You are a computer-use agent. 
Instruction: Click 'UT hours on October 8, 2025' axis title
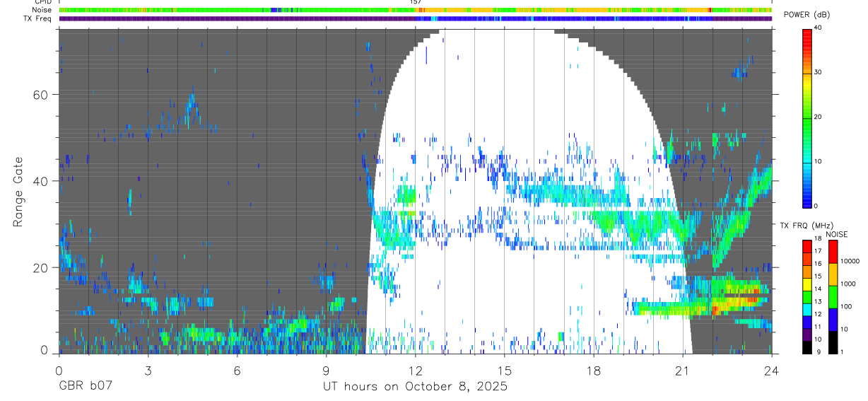pyautogui.click(x=415, y=387)
